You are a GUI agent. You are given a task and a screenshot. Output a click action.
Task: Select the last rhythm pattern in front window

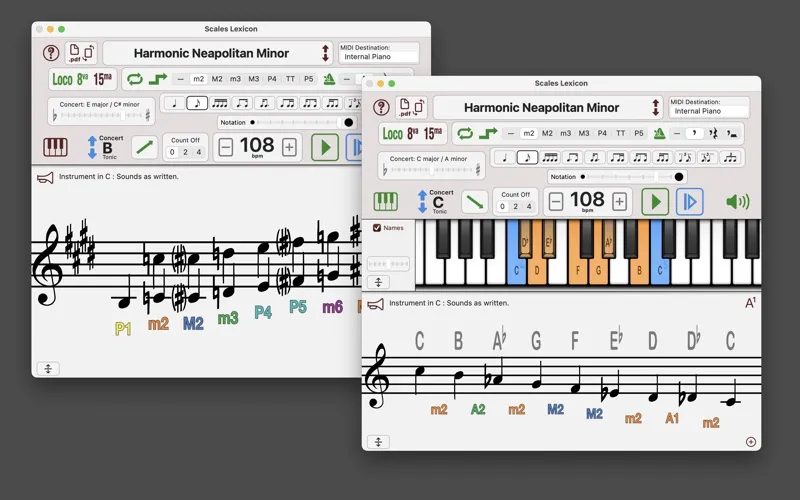730,157
